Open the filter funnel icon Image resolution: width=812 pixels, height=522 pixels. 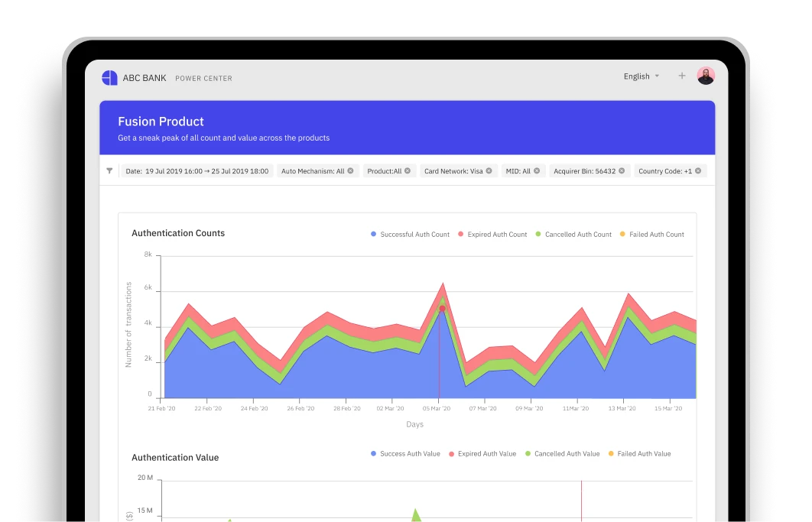(109, 171)
